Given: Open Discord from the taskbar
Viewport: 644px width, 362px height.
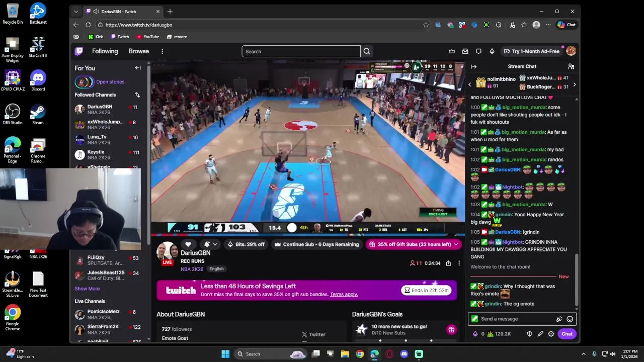Looking at the screenshot, I should tap(404, 354).
